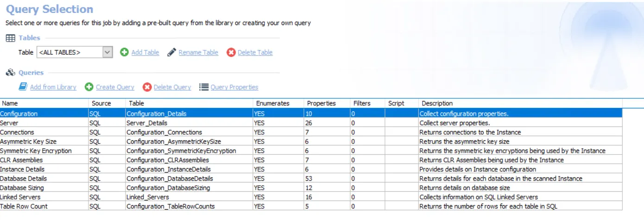This screenshot has width=644, height=220.
Task: Click the Rename Table link
Action: pos(198,52)
